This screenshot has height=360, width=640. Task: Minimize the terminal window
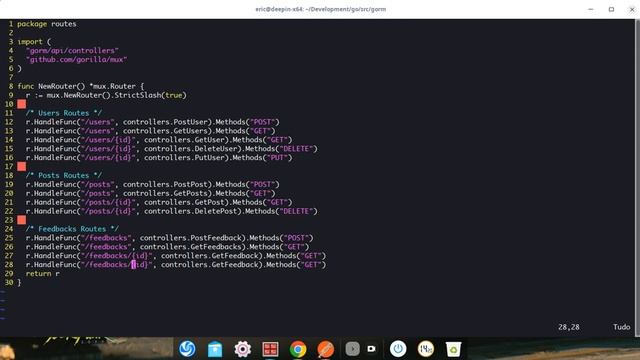pos(591,9)
